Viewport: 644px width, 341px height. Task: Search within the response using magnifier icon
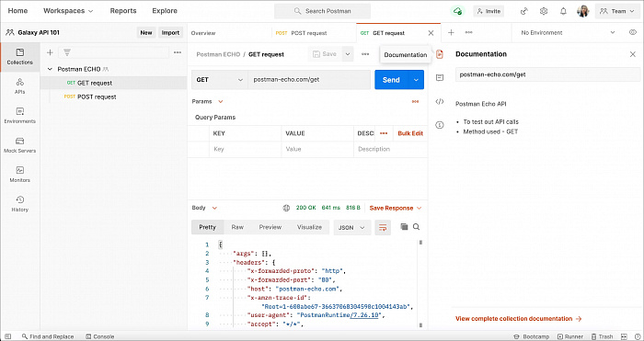pos(416,227)
